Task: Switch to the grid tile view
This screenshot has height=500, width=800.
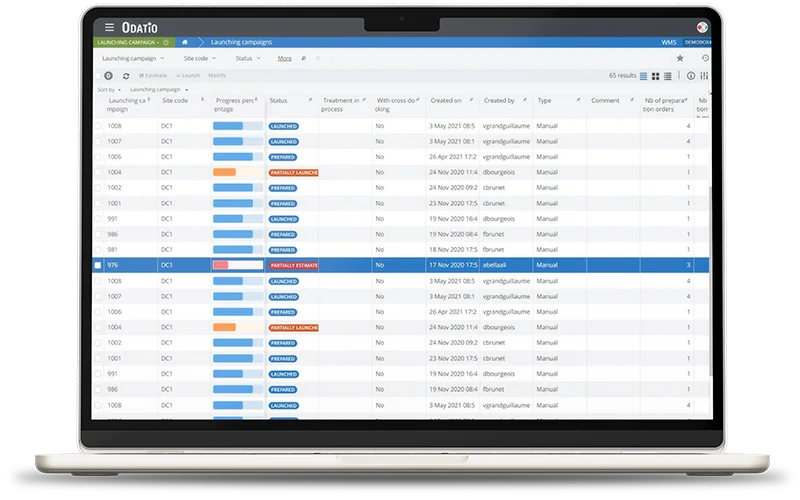Action: pyautogui.click(x=656, y=76)
